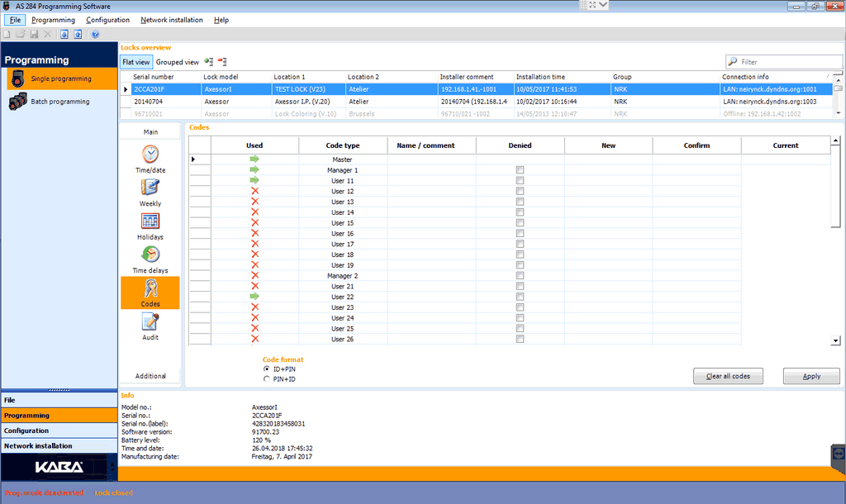Select the ID+PIN code format radio button
The width and height of the screenshot is (846, 504).
click(x=267, y=369)
